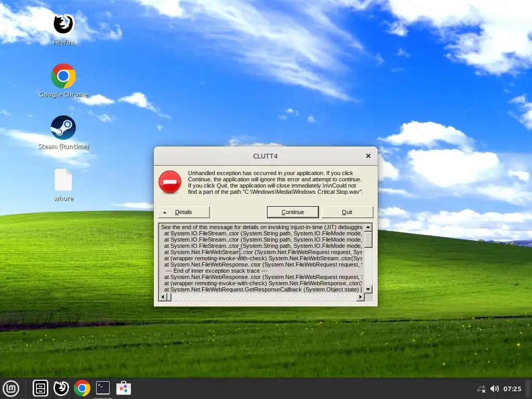Click the stack trace scroll-down arrow
Viewport: 532px width, 399px height.
[368, 289]
